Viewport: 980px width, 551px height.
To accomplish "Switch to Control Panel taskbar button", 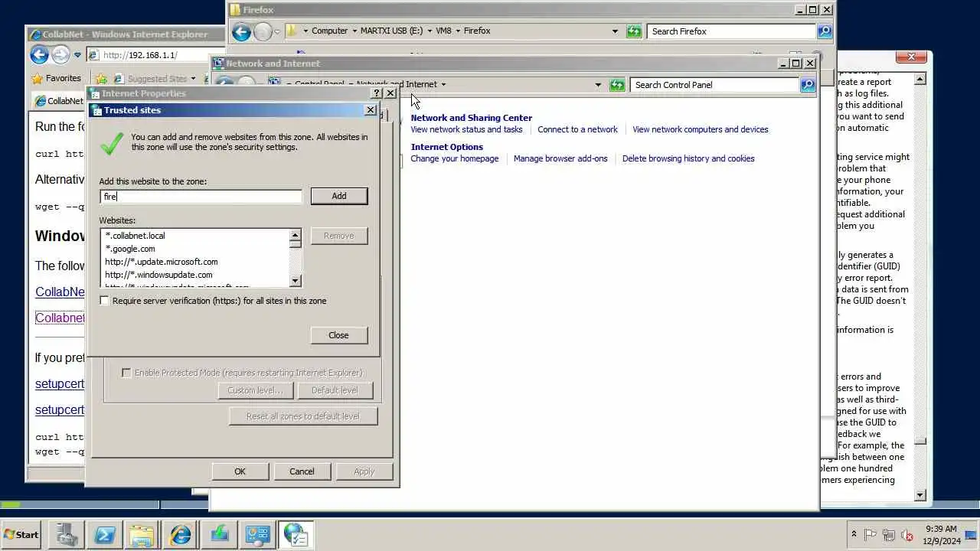I will tap(257, 534).
